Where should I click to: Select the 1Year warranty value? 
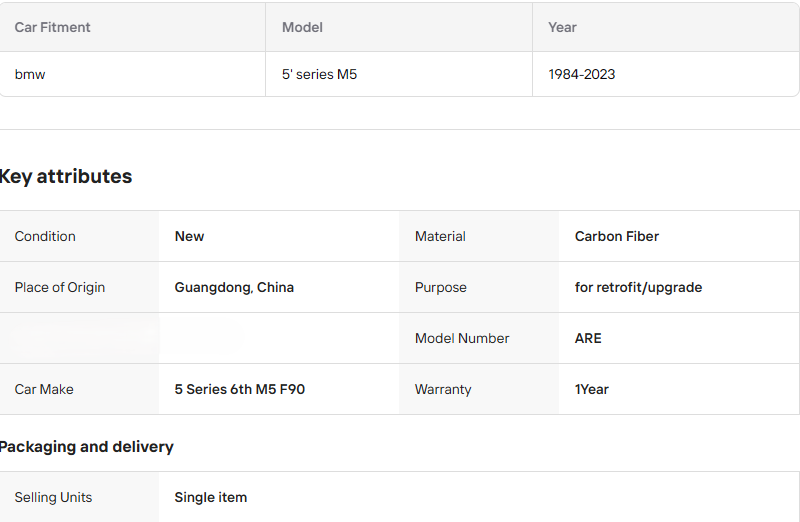tap(591, 389)
